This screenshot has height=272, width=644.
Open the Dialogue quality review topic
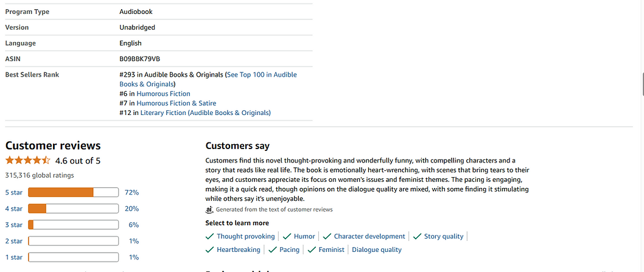pos(376,249)
